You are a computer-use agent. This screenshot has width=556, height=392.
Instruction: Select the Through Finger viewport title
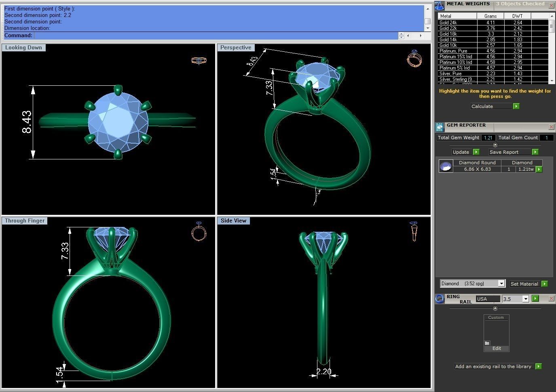coord(25,220)
